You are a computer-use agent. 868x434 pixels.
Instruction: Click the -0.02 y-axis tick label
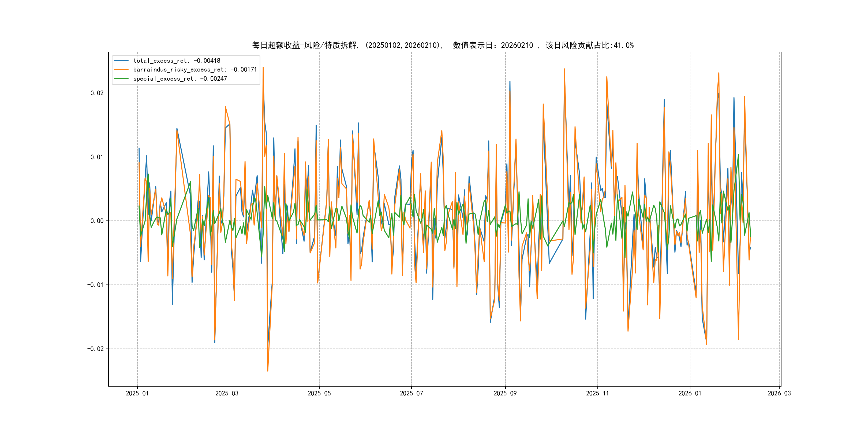(x=95, y=349)
